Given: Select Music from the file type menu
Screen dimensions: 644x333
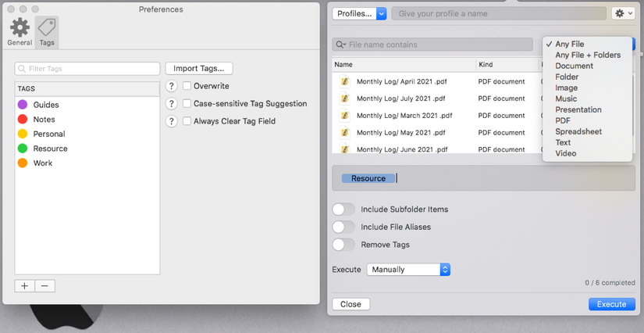Looking at the screenshot, I should pos(587,98).
